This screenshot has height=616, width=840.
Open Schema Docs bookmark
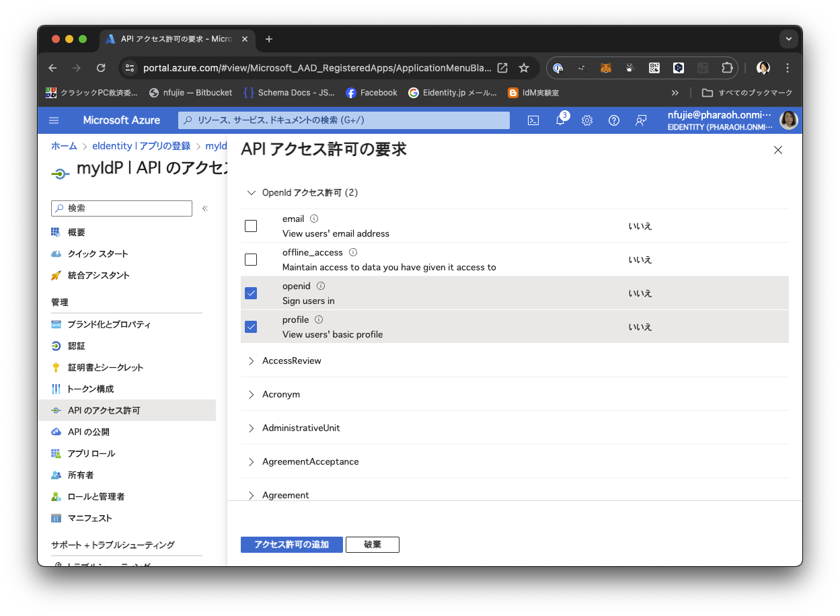289,93
